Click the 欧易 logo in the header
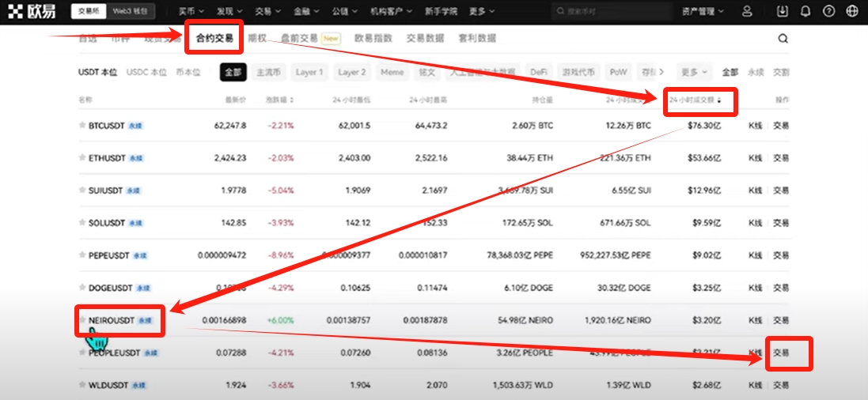 point(30,11)
